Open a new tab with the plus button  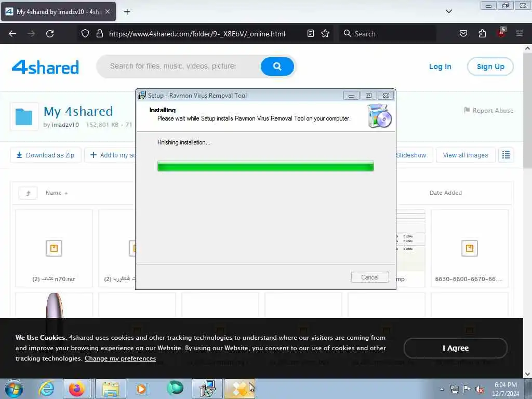point(127,12)
